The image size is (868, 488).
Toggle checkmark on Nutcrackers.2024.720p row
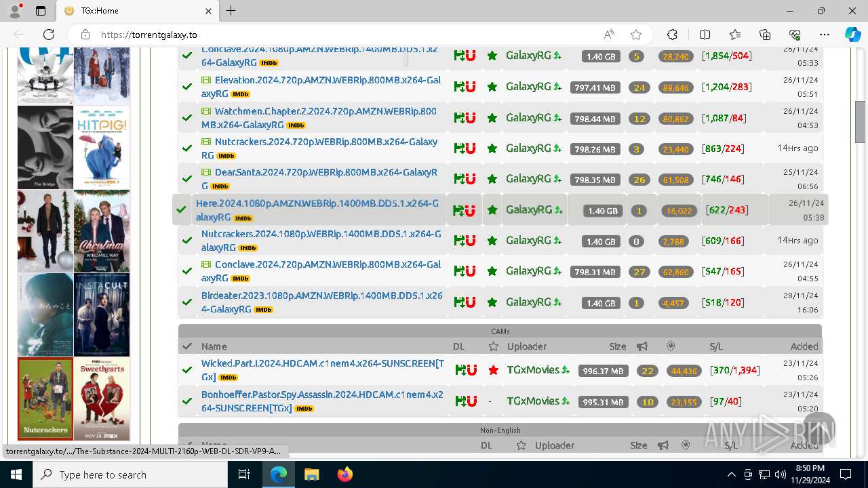pos(186,148)
